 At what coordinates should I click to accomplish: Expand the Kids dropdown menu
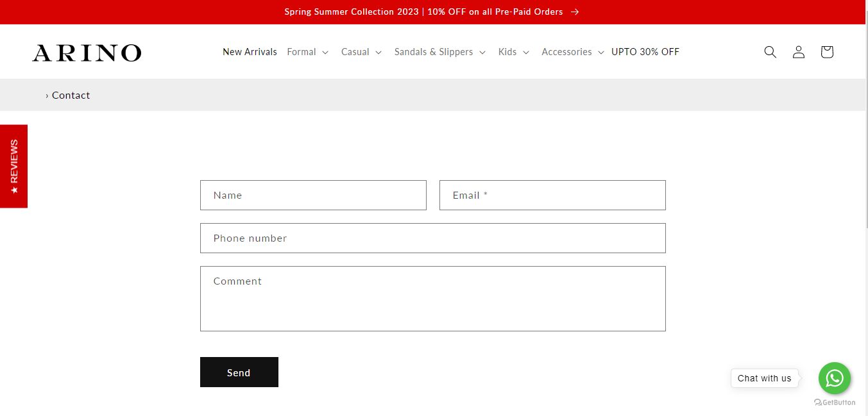point(514,52)
